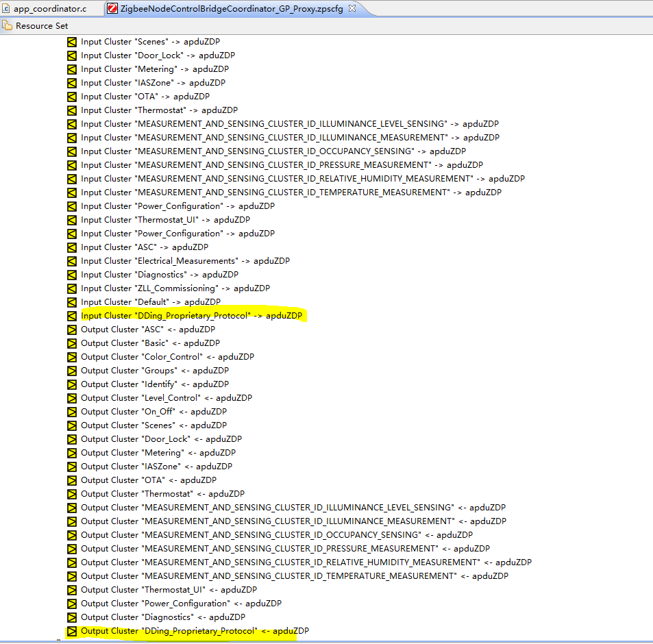Image resolution: width=653 pixels, height=644 pixels.
Task: Click icon of Input Cluster "Electrical_Measurements"
Action: [72, 261]
